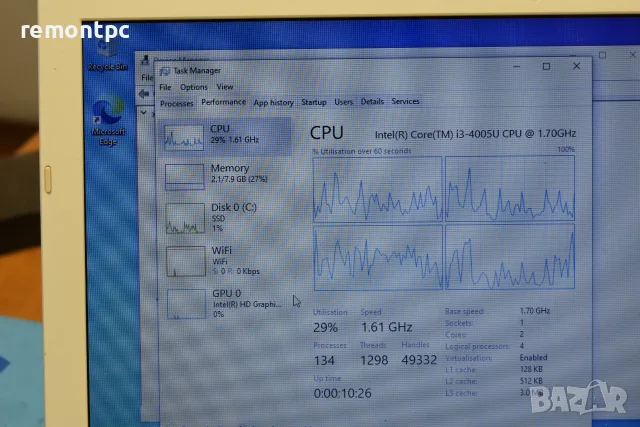Click the first logical processor graph
640x427 pixels.
pos(378,189)
